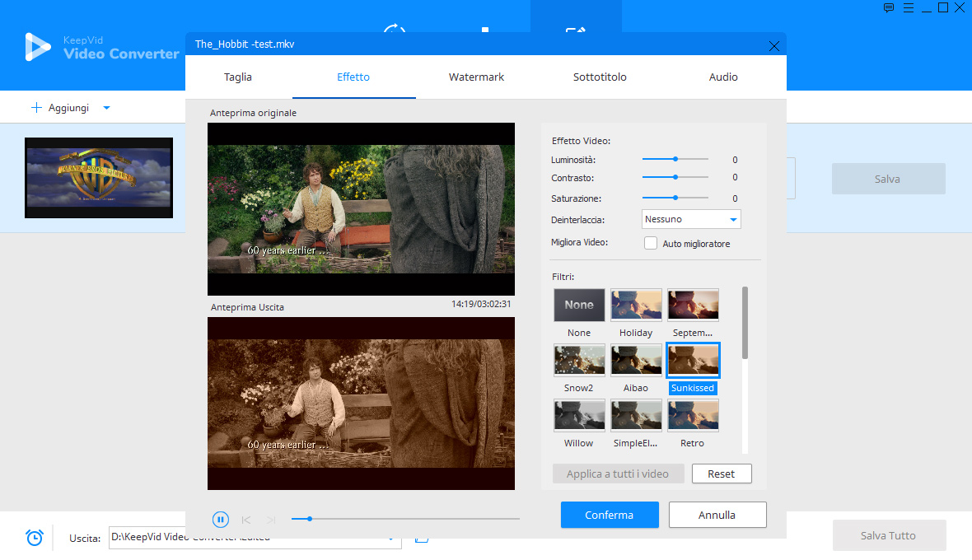Click Annulla to cancel edits
Image resolution: width=972 pixels, height=560 pixels.
point(717,515)
